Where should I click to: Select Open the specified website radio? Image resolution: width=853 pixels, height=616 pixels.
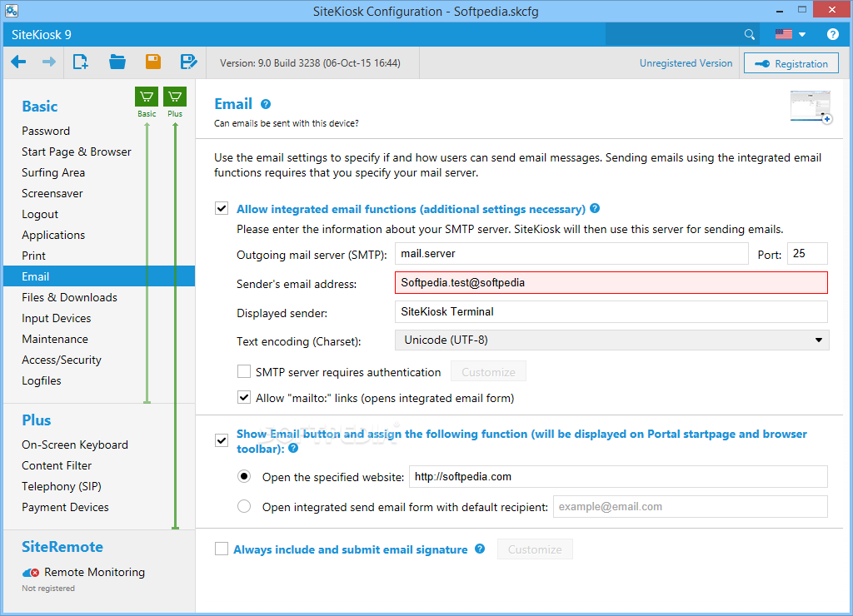click(244, 477)
